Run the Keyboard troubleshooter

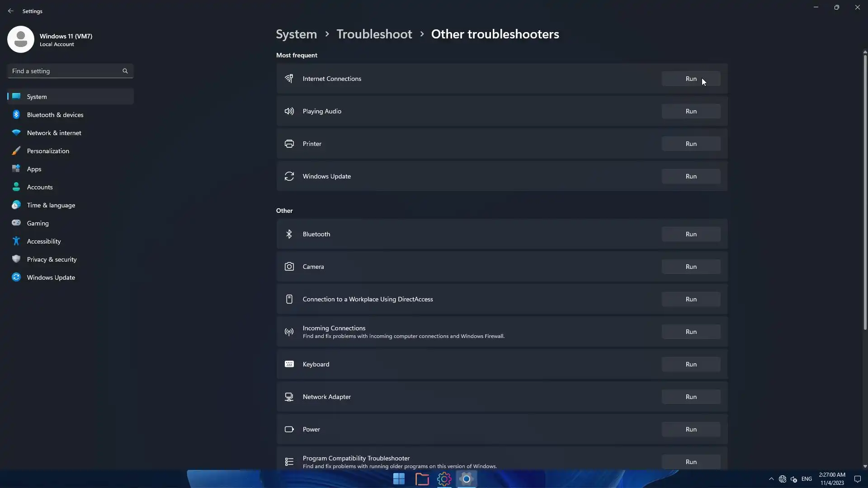click(691, 364)
